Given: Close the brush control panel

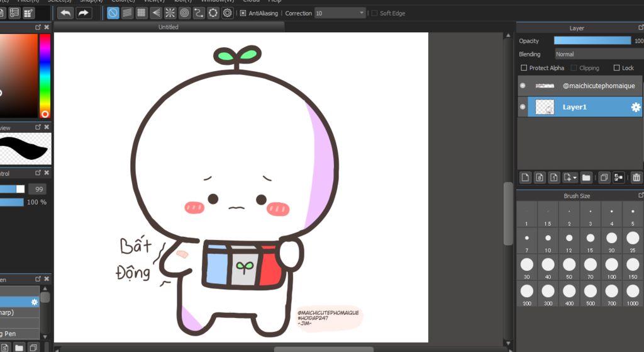Looking at the screenshot, I should 47,173.
